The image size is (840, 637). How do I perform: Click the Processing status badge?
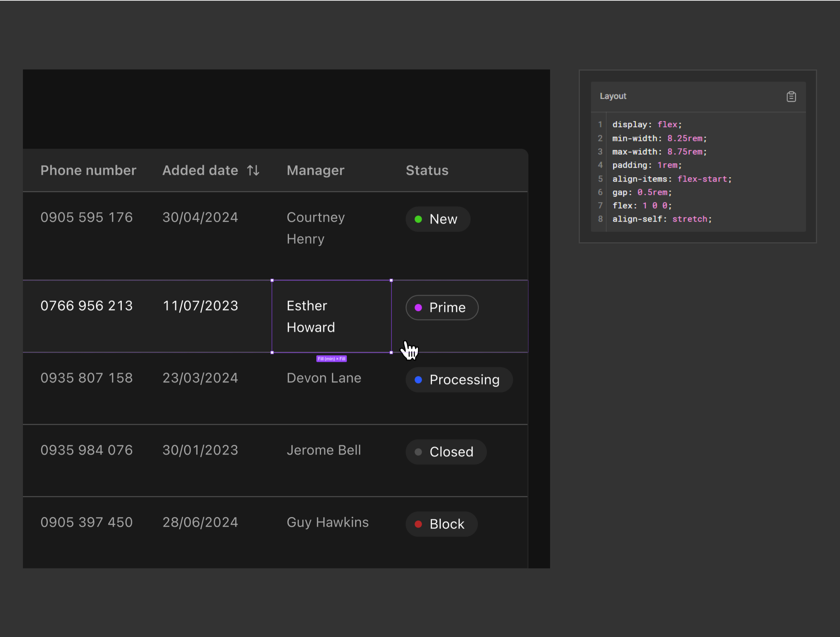pos(459,379)
